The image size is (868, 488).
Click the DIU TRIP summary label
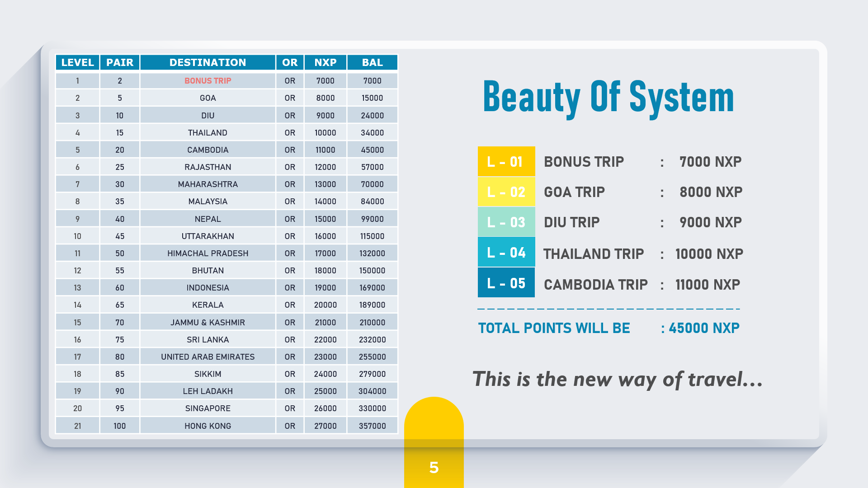pos(571,222)
